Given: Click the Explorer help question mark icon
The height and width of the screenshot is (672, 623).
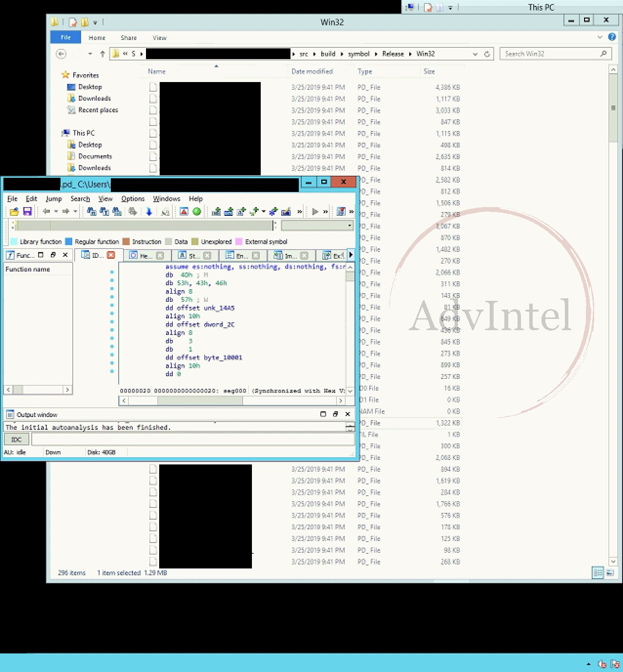Looking at the screenshot, I should (612, 37).
